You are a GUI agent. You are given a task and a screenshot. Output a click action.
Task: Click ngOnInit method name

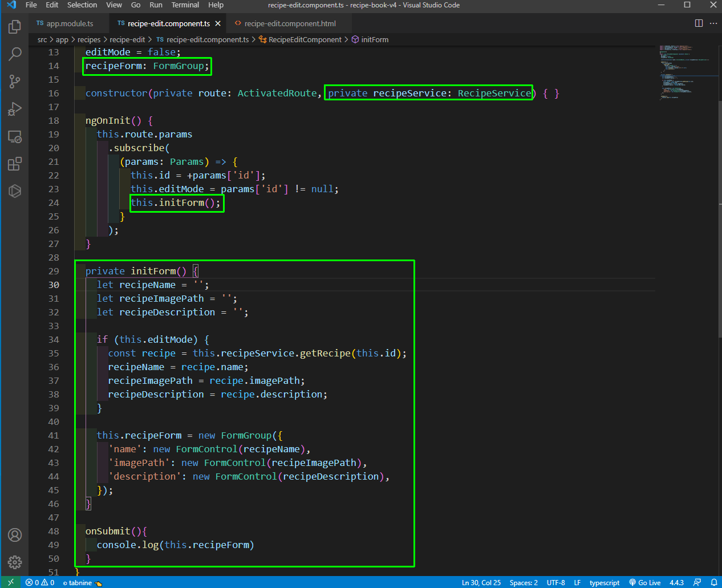pos(108,120)
